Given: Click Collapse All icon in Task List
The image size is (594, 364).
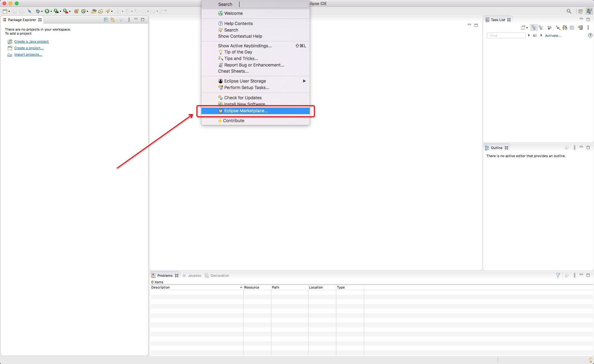Looking at the screenshot, I should pyautogui.click(x=572, y=28).
